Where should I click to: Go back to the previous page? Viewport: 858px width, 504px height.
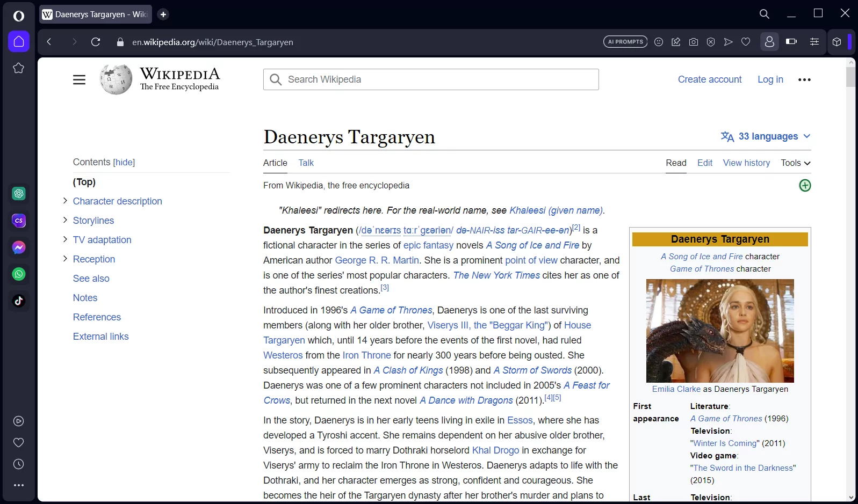point(49,42)
